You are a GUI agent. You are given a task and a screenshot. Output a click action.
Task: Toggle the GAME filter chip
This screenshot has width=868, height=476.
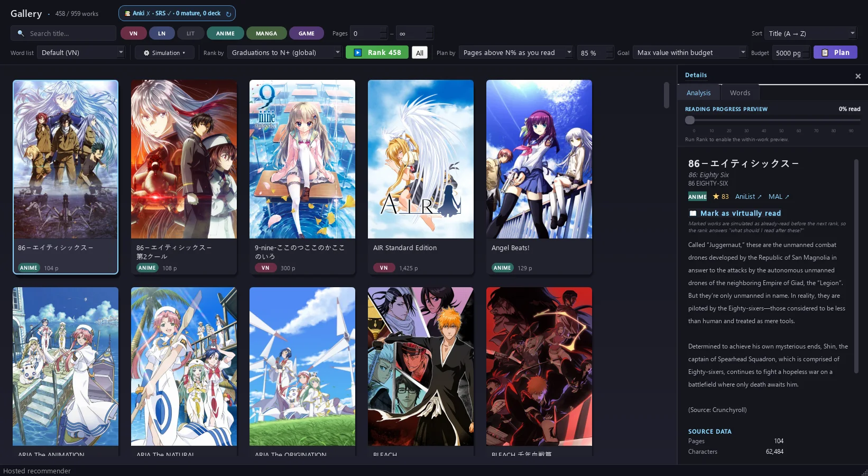tap(307, 33)
